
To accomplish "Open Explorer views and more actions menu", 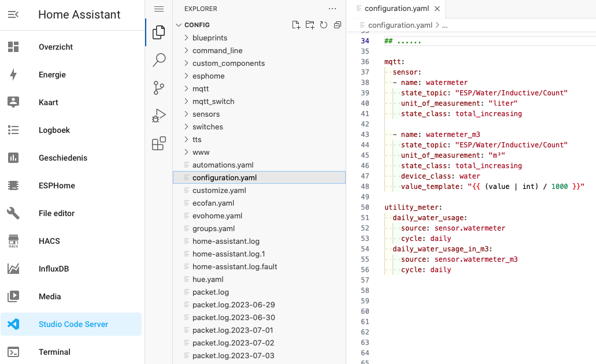I will coord(332,9).
